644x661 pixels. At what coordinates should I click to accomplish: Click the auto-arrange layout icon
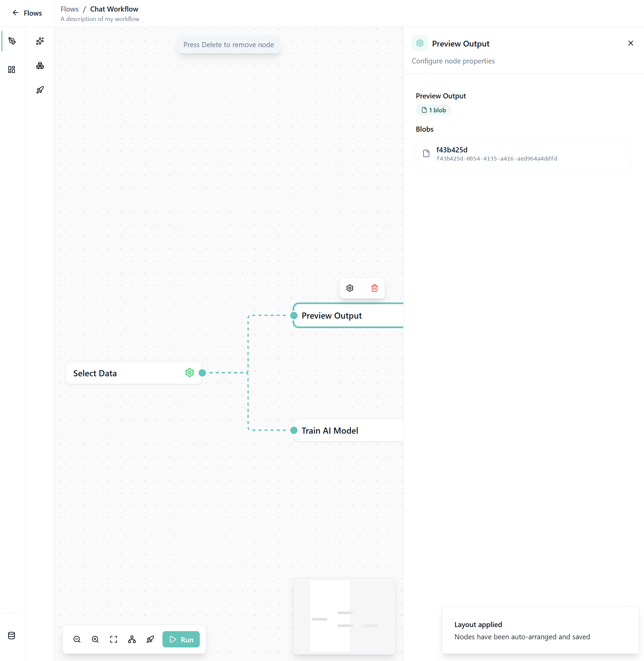coord(132,639)
